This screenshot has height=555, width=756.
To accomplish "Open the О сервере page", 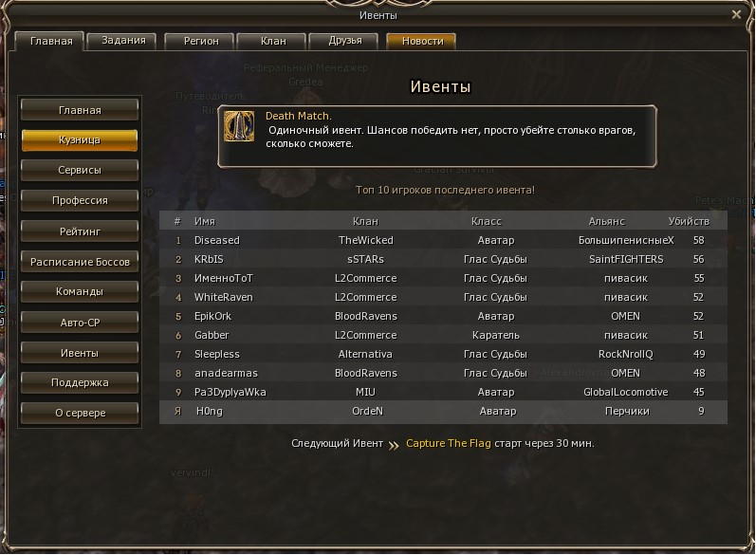I will (x=80, y=414).
